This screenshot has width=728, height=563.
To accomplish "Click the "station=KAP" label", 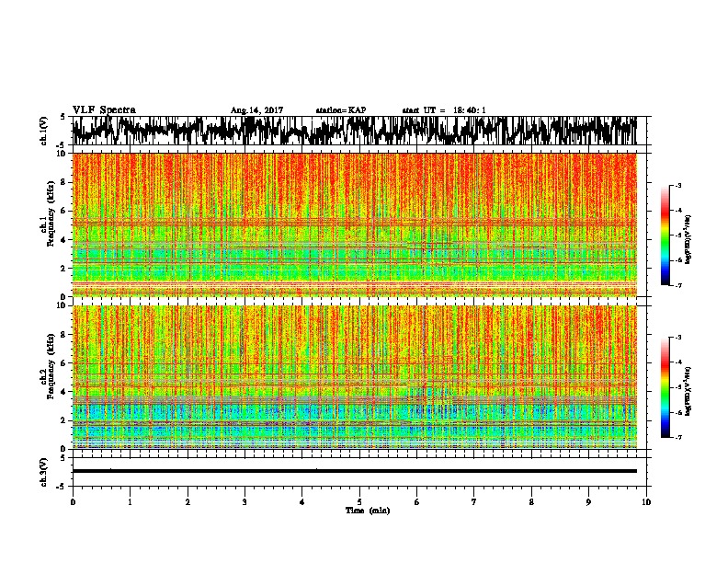I will coord(341,110).
